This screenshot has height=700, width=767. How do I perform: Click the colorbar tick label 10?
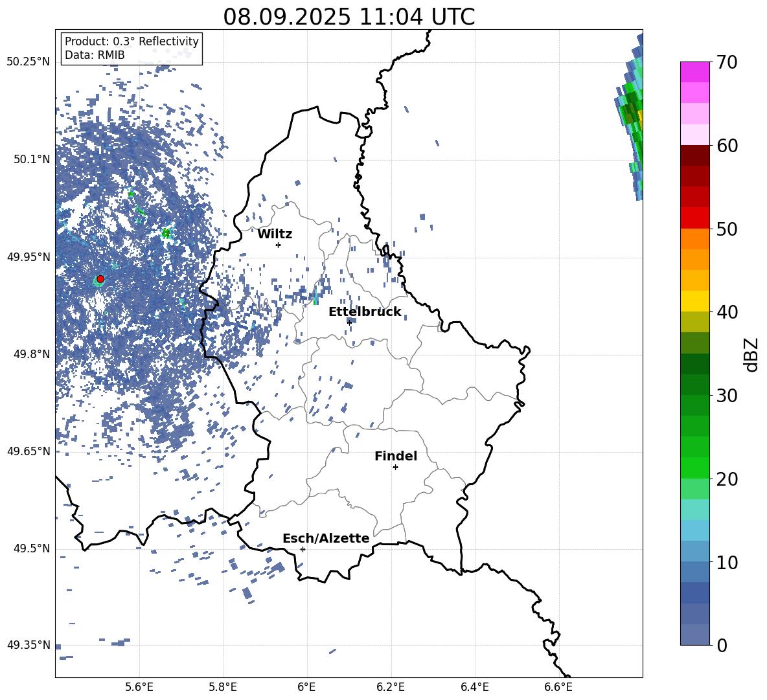pyautogui.click(x=727, y=563)
